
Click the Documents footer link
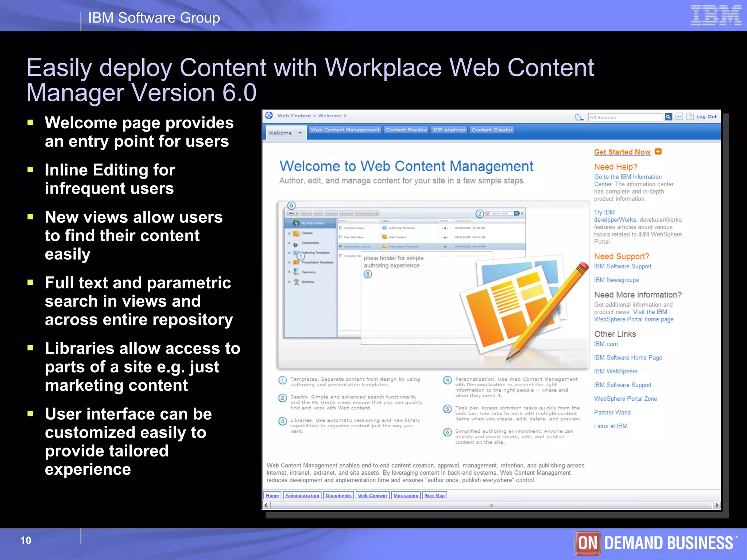click(338, 495)
